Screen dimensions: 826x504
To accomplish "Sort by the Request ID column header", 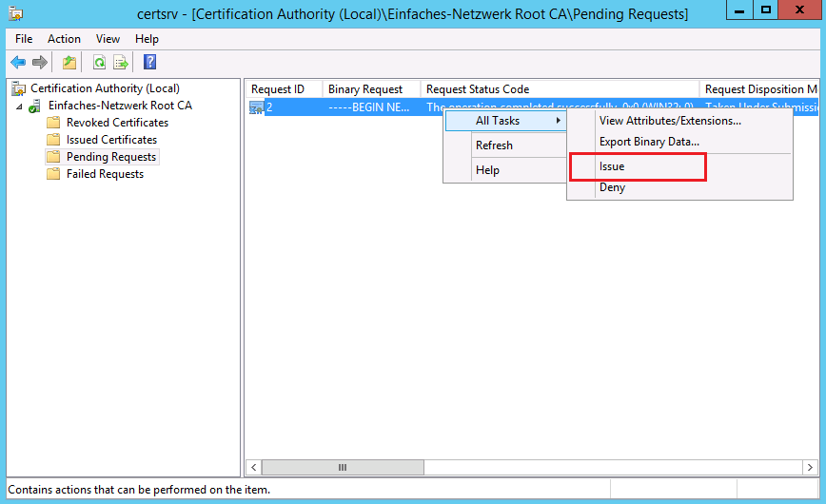I will 278,89.
